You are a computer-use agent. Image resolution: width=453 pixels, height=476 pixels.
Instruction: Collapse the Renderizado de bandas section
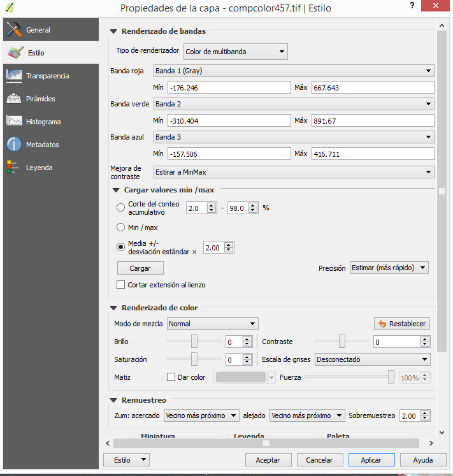click(x=113, y=31)
